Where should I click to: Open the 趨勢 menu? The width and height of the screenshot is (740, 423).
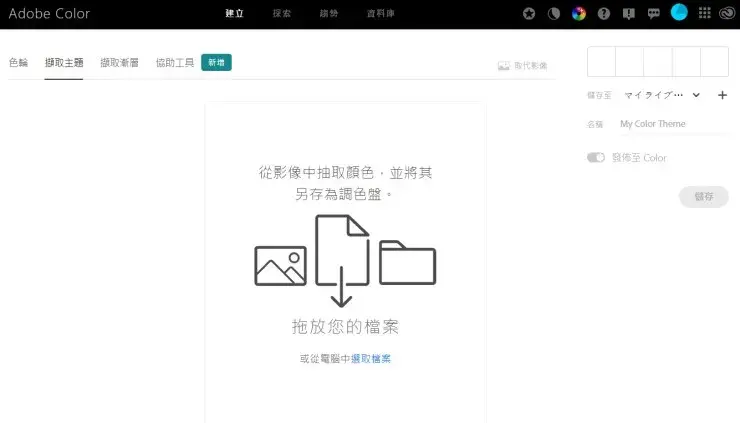click(329, 14)
